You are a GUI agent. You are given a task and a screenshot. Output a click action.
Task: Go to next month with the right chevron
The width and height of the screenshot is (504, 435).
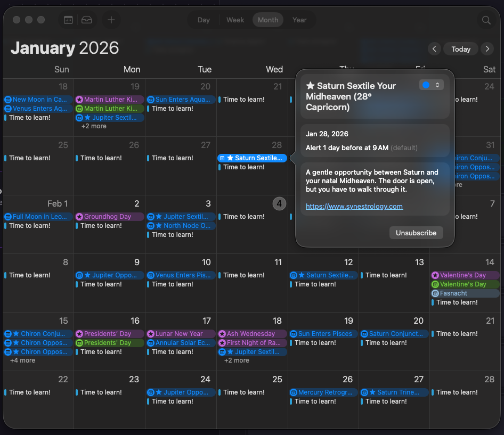(x=487, y=48)
